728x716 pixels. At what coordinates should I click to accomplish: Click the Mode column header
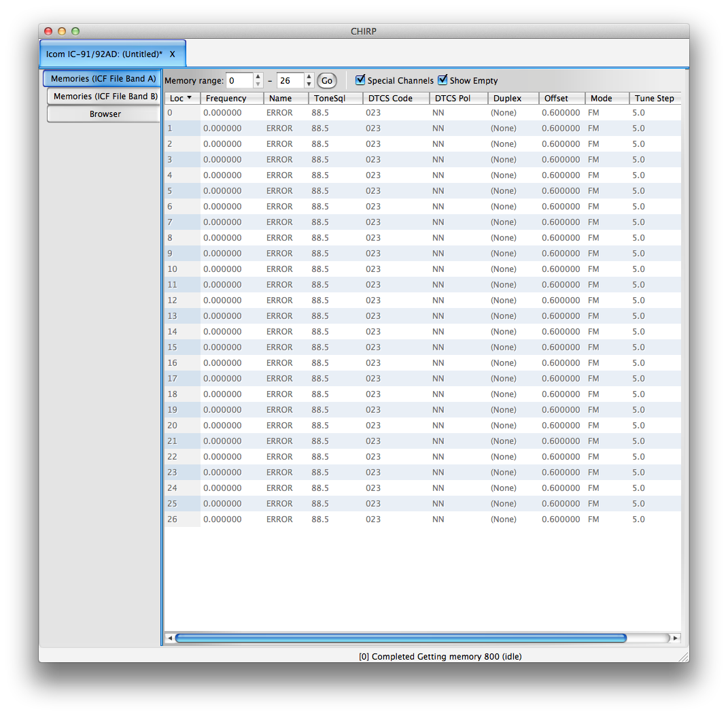[607, 99]
